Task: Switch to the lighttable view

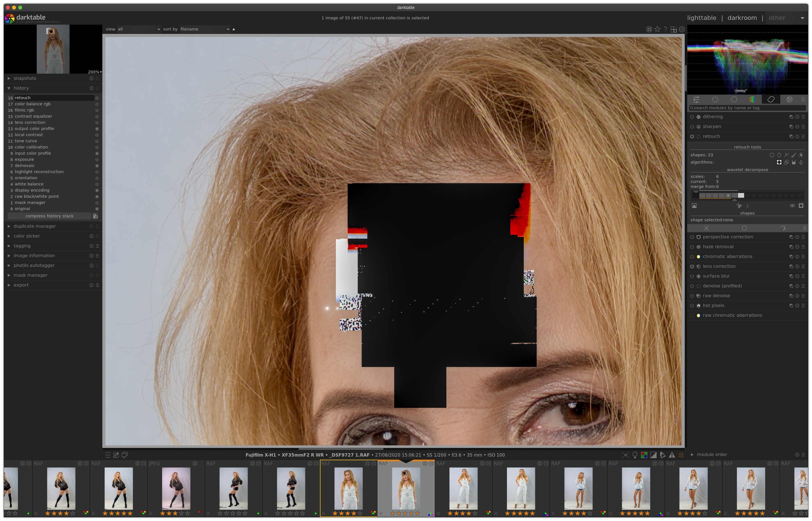Action: (702, 18)
